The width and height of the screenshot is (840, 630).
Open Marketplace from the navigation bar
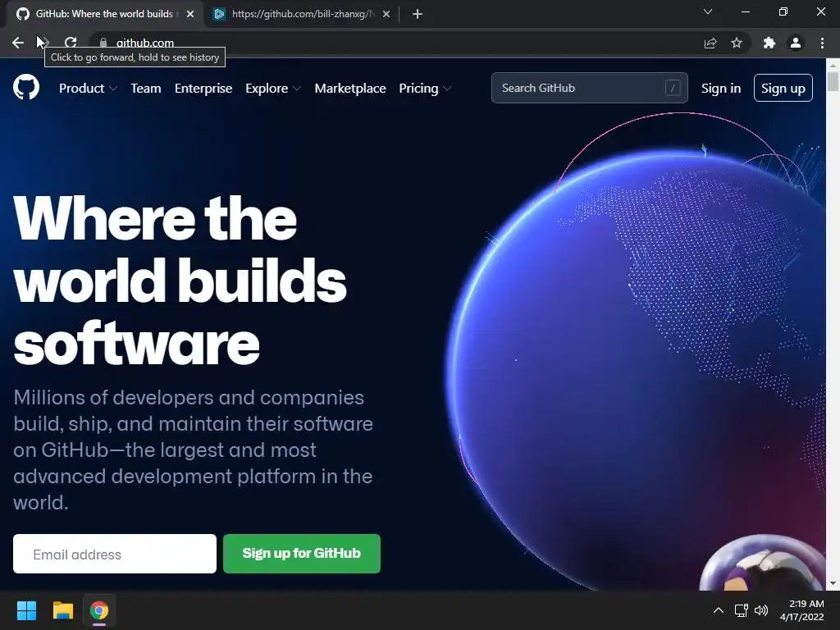click(350, 89)
